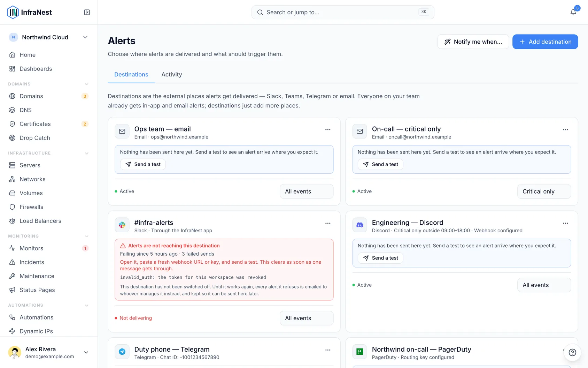
Task: Send a test to On-call critical only
Action: (380, 164)
